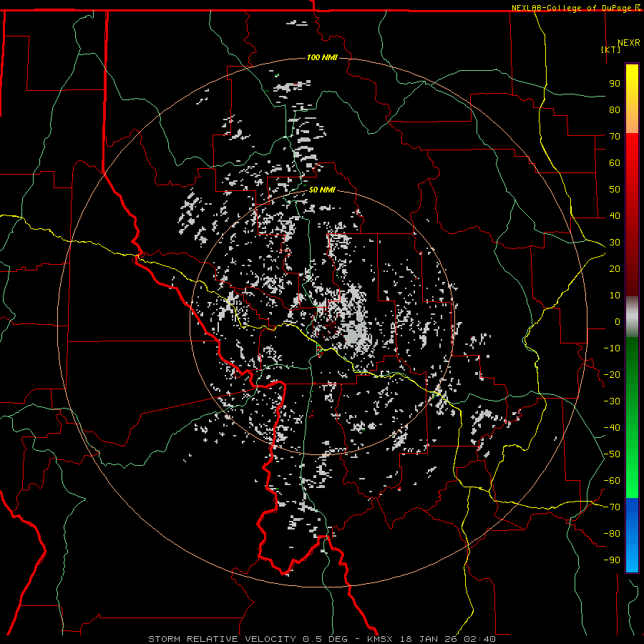Click the -40 value on the velocity scale
The height and width of the screenshot is (644, 644).
click(612, 428)
